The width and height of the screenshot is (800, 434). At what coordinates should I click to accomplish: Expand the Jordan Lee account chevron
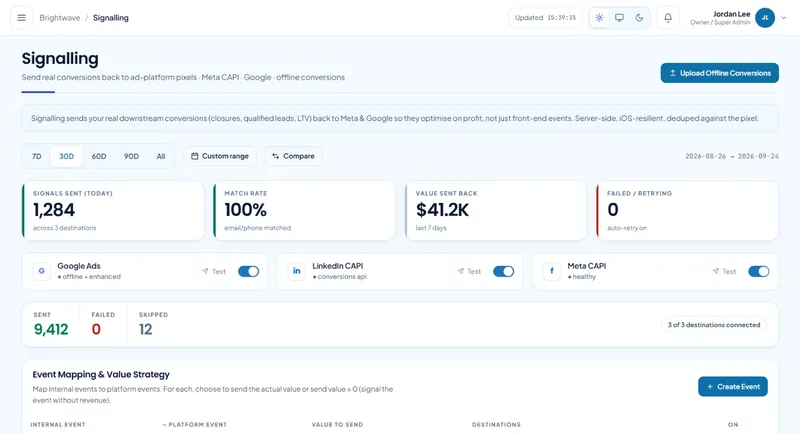[784, 18]
